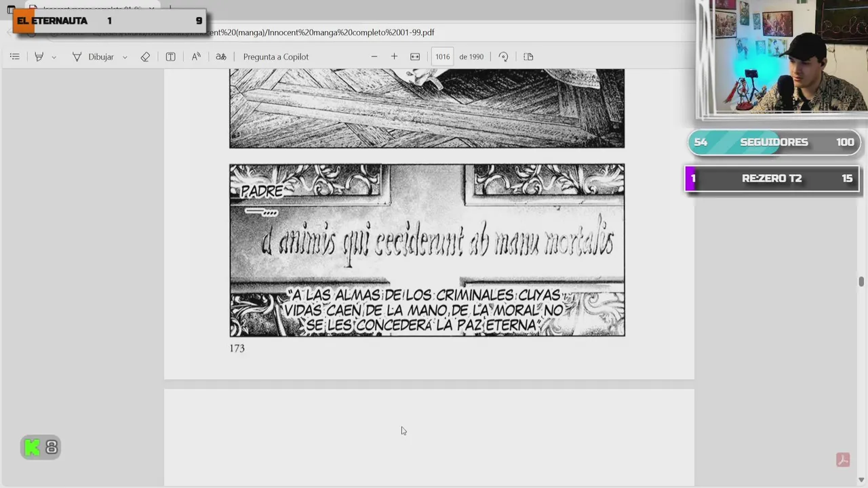
Task: Open the table of contents panel
Action: pyautogui.click(x=15, y=57)
